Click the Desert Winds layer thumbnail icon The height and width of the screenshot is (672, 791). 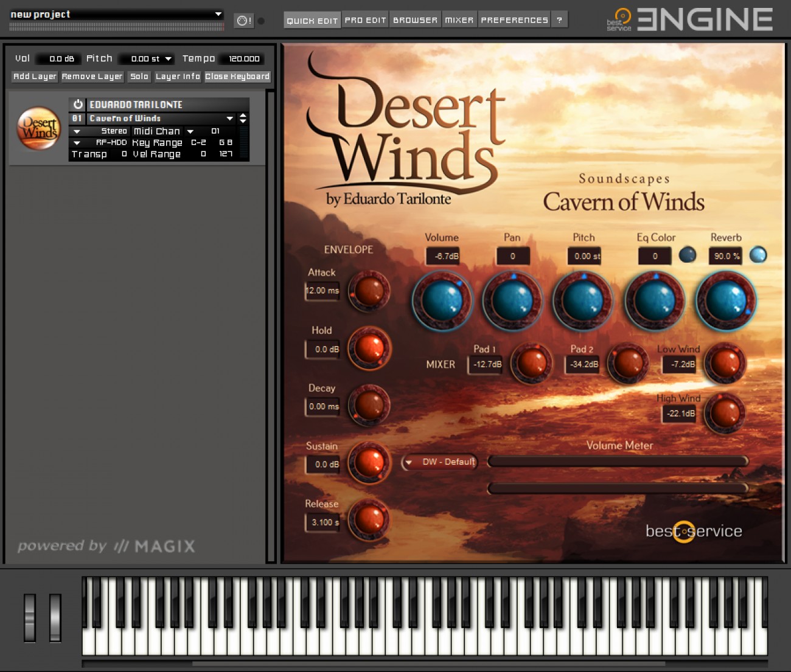pos(38,128)
